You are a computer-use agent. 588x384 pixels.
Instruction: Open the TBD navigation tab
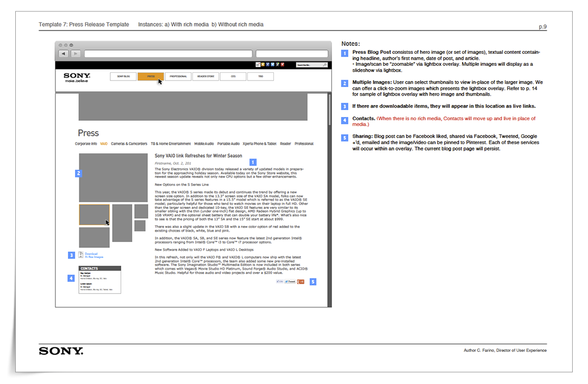261,77
